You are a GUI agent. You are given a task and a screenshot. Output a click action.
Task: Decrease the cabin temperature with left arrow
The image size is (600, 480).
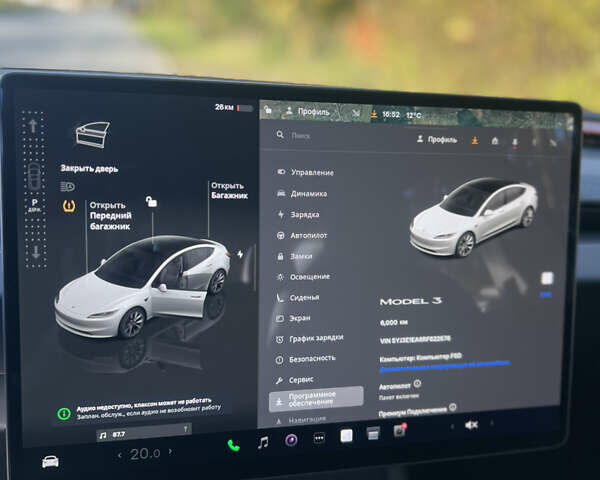click(120, 456)
